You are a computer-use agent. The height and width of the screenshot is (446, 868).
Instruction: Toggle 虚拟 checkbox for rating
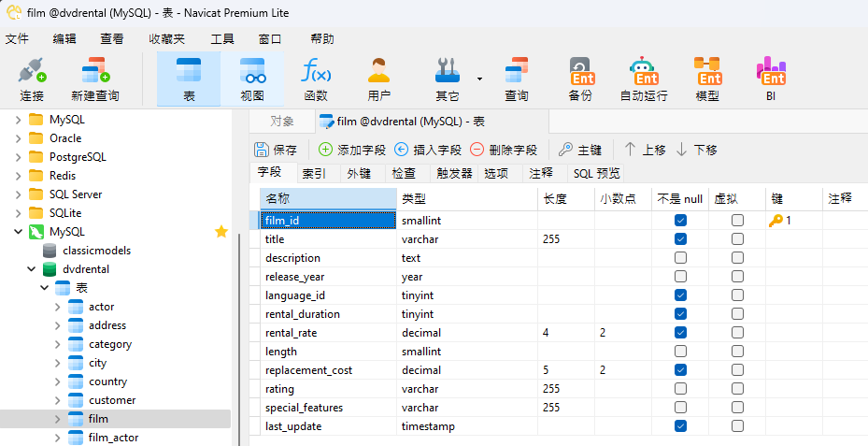(x=737, y=389)
